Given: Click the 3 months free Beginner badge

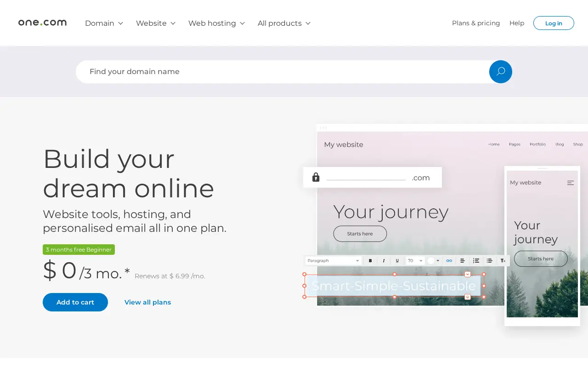Looking at the screenshot, I should tap(79, 250).
